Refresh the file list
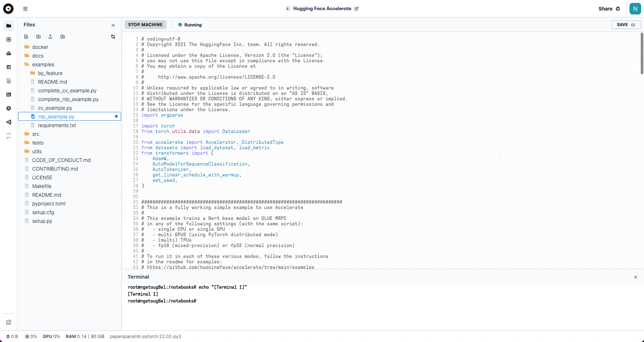This screenshot has width=644, height=342. point(113,37)
